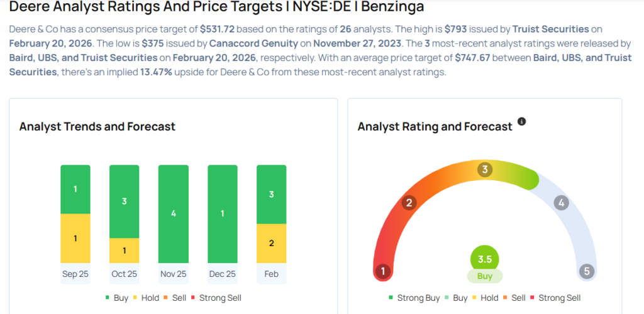The image size is (644, 314).
Task: Click the Feb yellow Hold segment
Action: [x=272, y=243]
